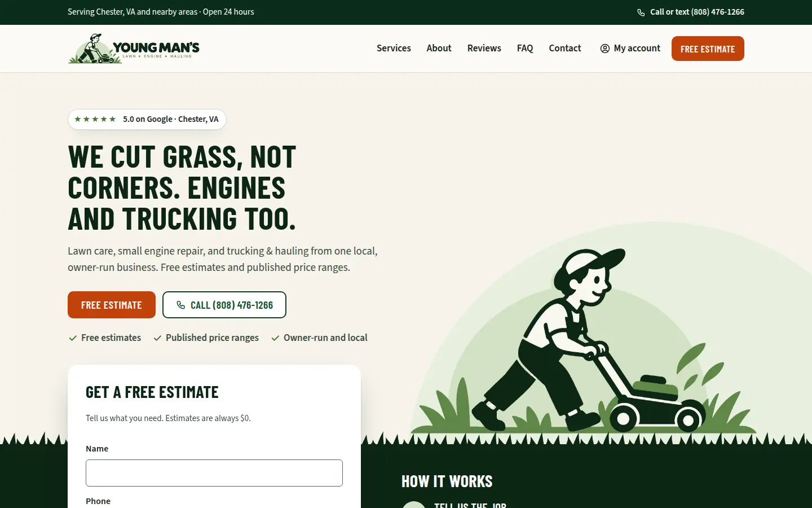Image resolution: width=812 pixels, height=508 pixels.
Task: Focus the Name input field
Action: 214,473
